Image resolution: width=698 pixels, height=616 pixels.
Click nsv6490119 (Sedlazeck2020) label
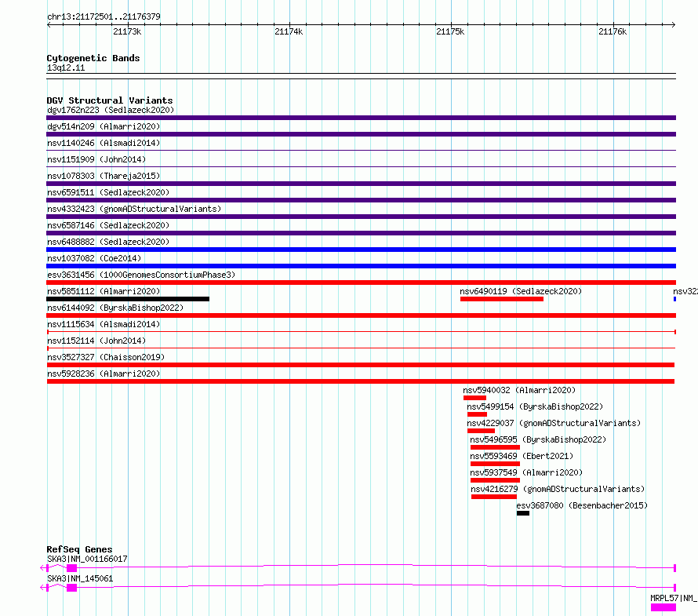point(521,291)
